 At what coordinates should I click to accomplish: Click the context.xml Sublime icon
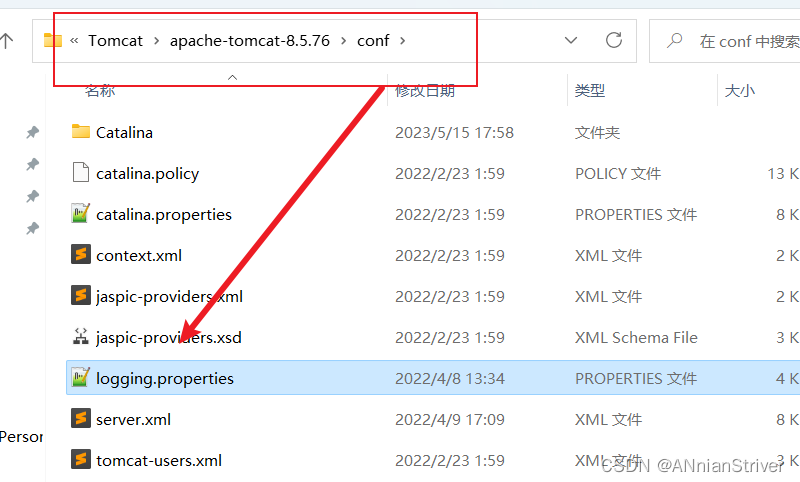[81, 254]
